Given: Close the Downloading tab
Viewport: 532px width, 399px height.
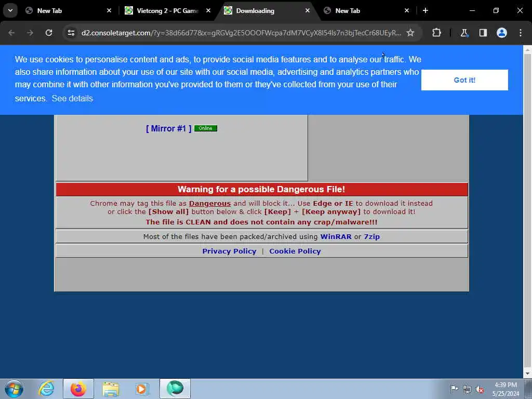Looking at the screenshot, I should [x=308, y=10].
